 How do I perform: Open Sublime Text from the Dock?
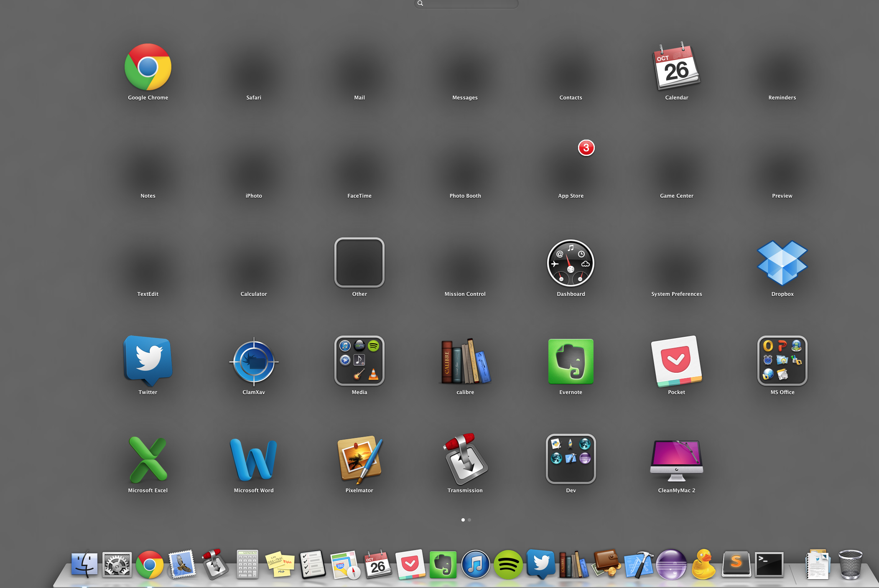[x=736, y=564]
